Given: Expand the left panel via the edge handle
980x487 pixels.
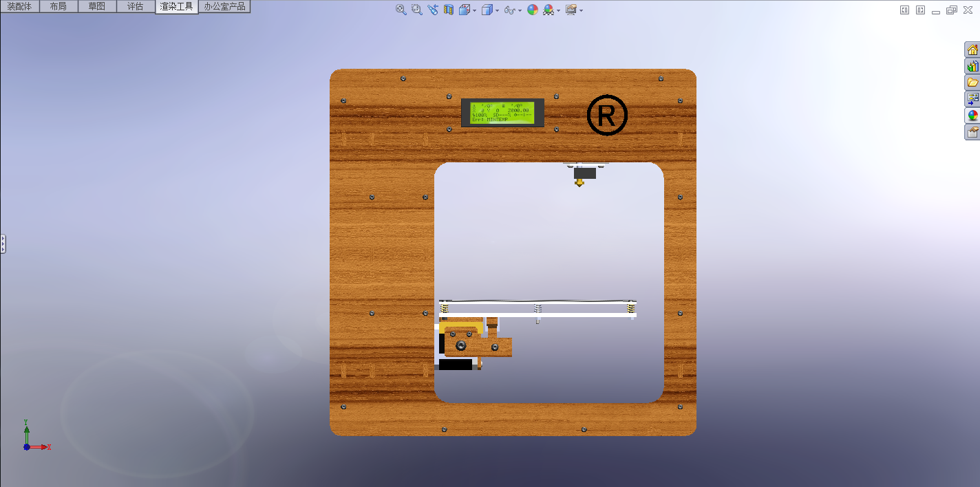Looking at the screenshot, I should (x=3, y=243).
